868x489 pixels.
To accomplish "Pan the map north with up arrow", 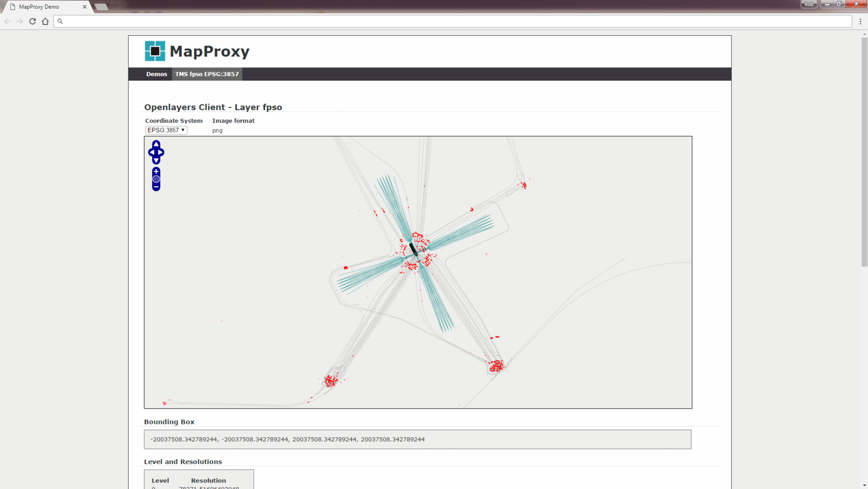I will click(156, 145).
